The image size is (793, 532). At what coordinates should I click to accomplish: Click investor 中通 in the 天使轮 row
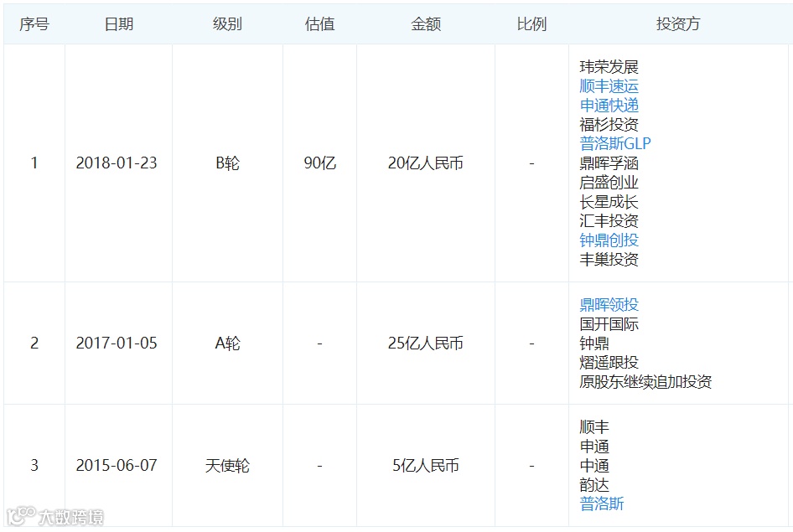594,465
